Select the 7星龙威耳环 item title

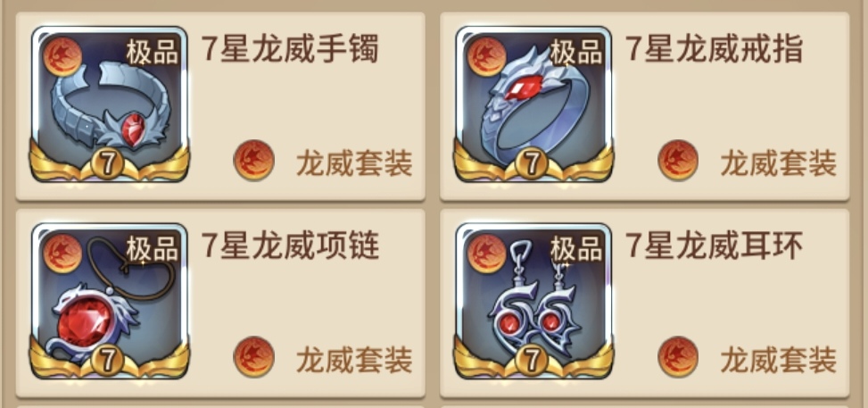pyautogui.click(x=714, y=246)
